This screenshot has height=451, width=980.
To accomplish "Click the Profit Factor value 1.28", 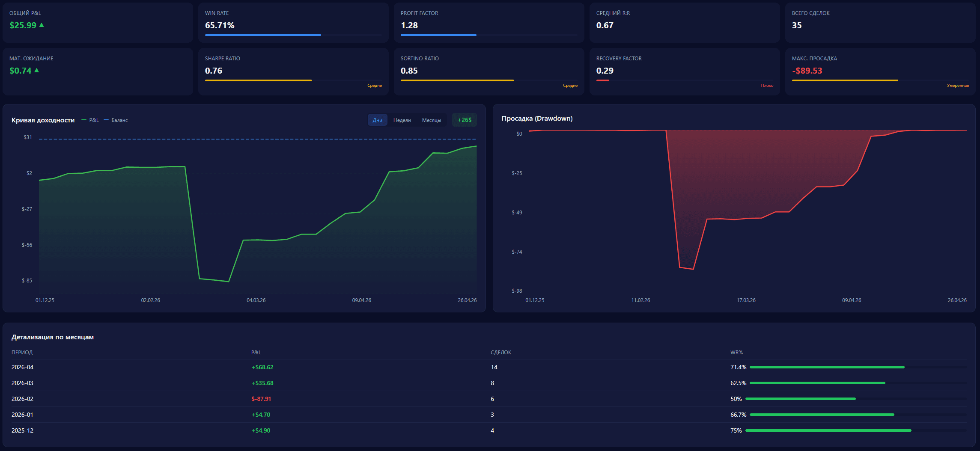I will pos(409,25).
